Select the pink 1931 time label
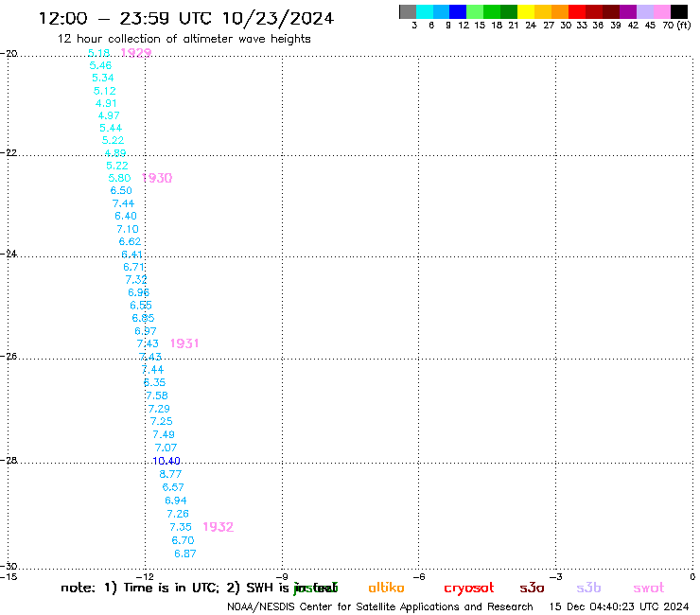700x615 pixels. tap(184, 343)
